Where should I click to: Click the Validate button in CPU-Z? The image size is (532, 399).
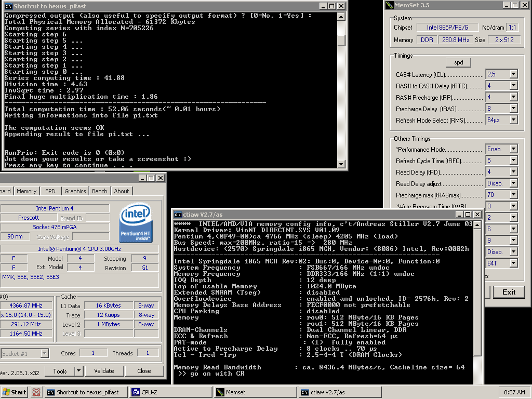(x=104, y=371)
